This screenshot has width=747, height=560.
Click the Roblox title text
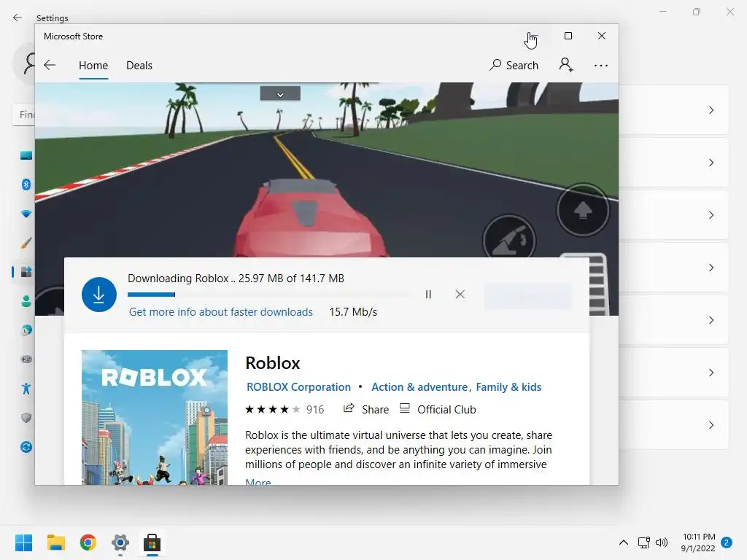click(273, 363)
